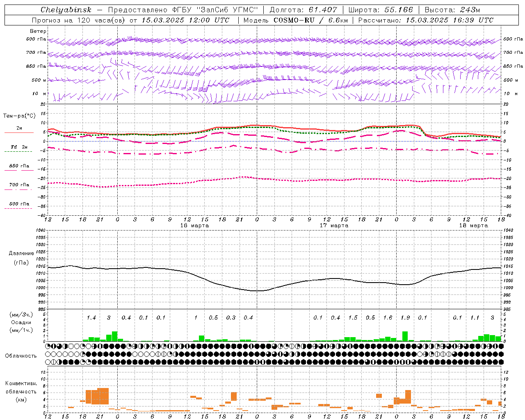Click the 'Тем-ра(°C)' temperature axis label

pyautogui.click(x=19, y=116)
